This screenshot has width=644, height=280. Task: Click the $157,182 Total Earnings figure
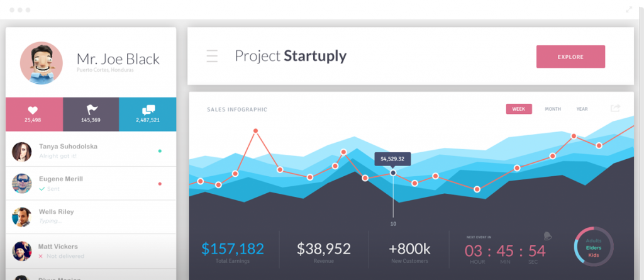(233, 249)
